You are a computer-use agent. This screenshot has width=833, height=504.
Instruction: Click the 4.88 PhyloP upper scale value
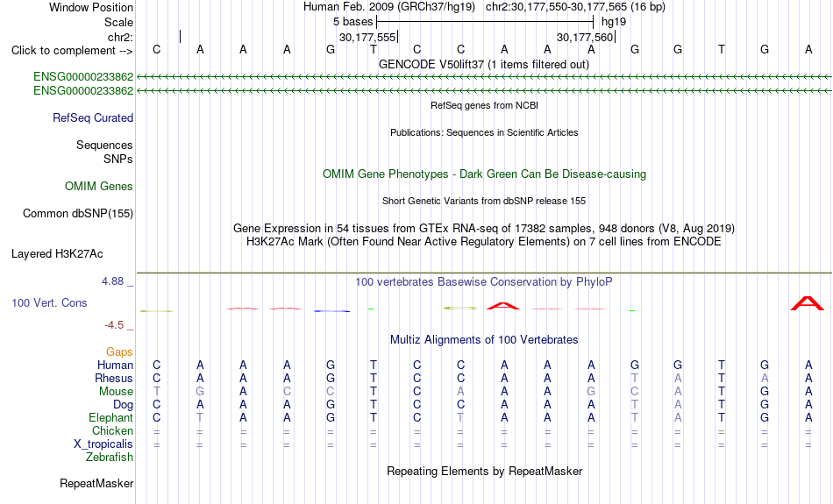112,281
